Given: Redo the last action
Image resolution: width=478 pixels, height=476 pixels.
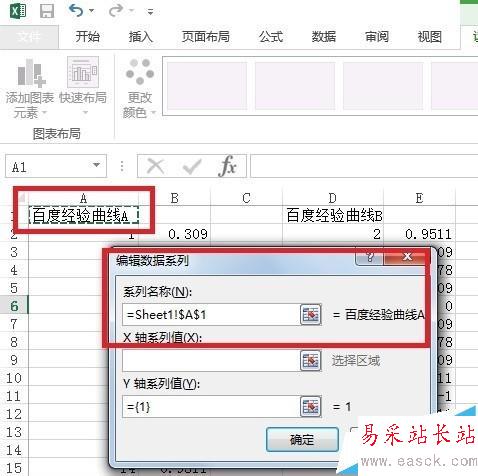Looking at the screenshot, I should [116, 10].
